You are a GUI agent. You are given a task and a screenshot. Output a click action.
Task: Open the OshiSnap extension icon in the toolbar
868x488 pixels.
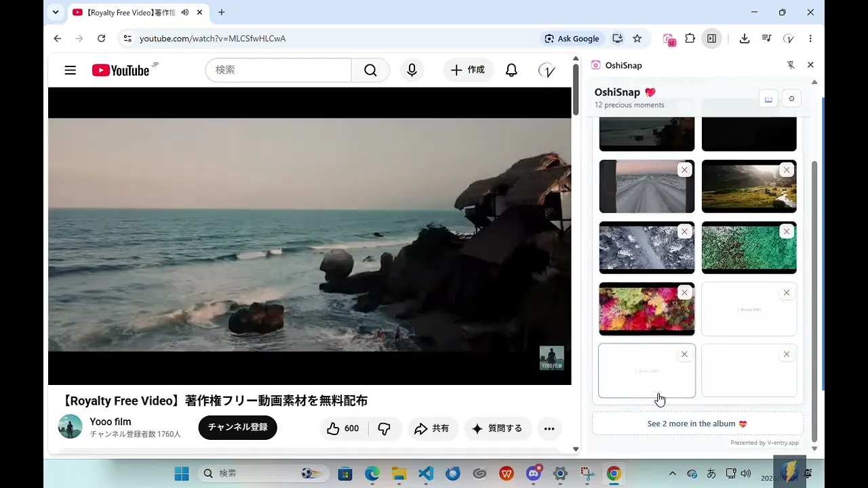(669, 39)
